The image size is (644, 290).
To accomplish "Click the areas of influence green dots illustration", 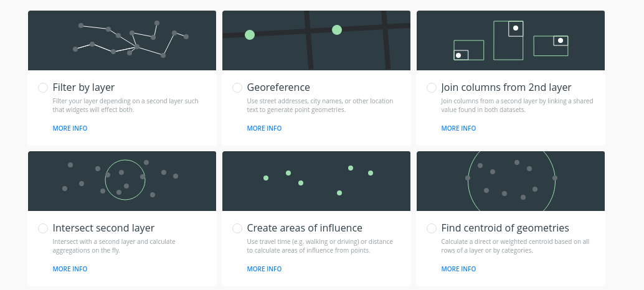I will tap(316, 181).
